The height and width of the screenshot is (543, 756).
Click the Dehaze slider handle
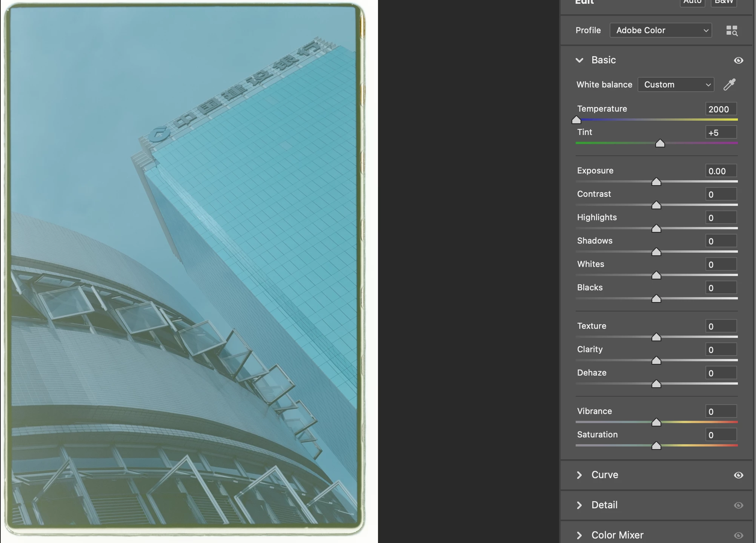coord(656,384)
